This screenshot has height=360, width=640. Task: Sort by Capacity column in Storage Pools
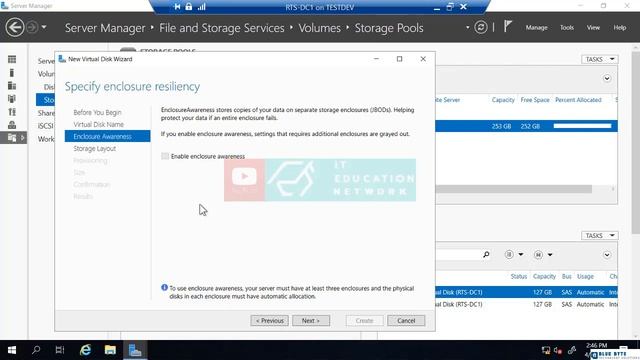pyautogui.click(x=503, y=100)
